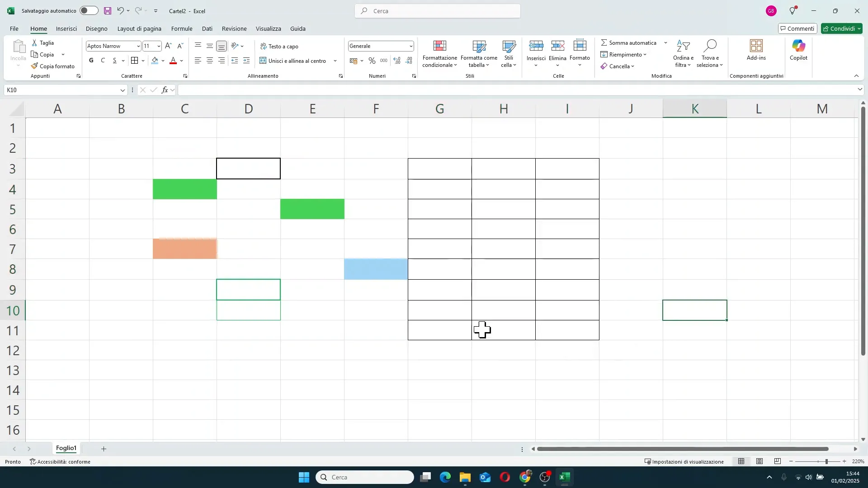The height and width of the screenshot is (488, 868).
Task: Click the Fill Color paint bucket icon
Action: [x=155, y=61]
